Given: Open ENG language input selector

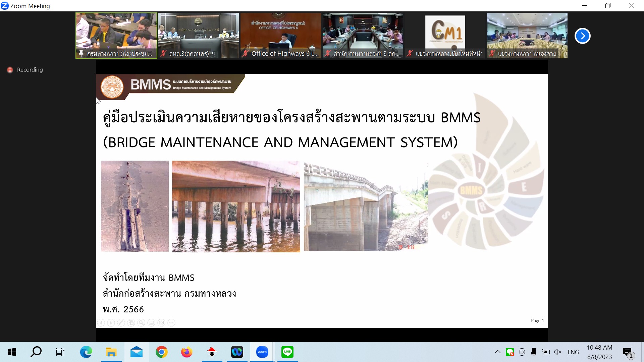Looking at the screenshot, I should [x=573, y=352].
